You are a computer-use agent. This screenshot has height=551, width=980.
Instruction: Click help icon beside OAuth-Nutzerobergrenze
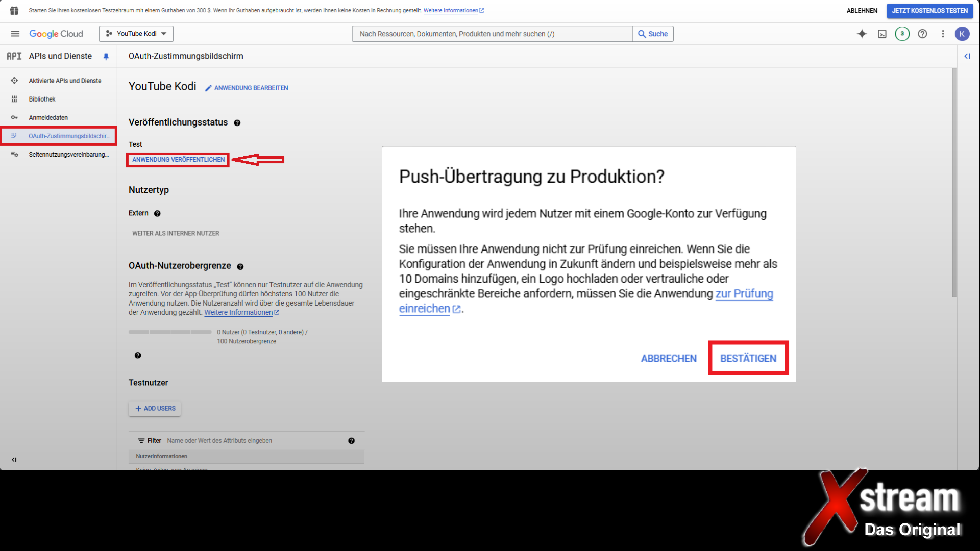pyautogui.click(x=240, y=266)
